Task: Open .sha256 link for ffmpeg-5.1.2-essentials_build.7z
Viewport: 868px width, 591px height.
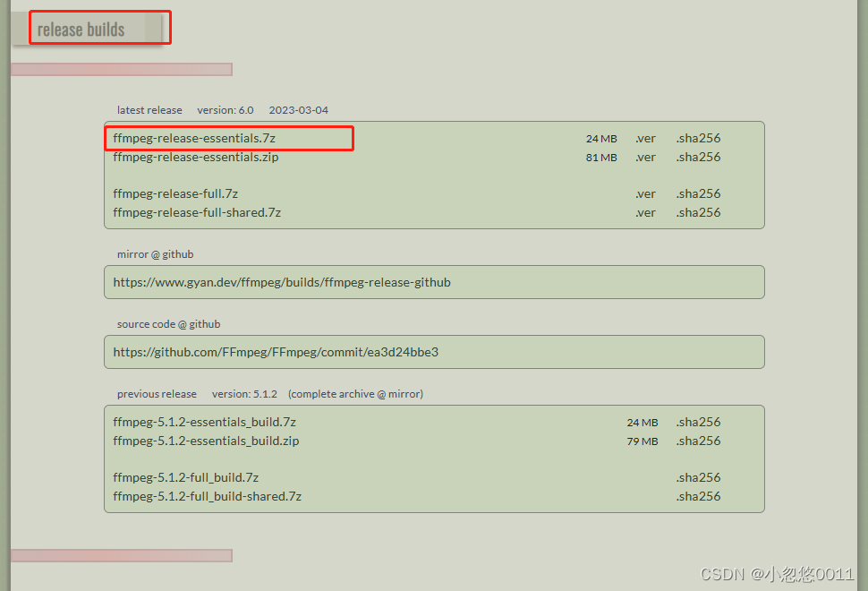Action: pyautogui.click(x=698, y=422)
